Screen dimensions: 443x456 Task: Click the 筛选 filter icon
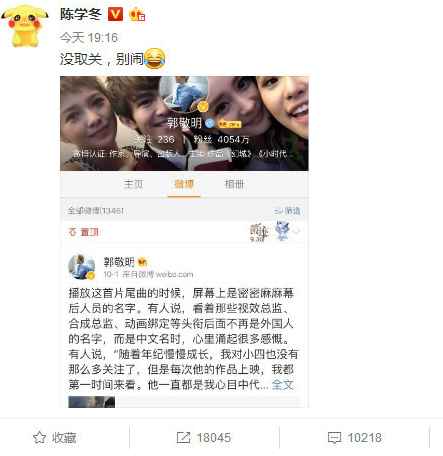point(279,211)
